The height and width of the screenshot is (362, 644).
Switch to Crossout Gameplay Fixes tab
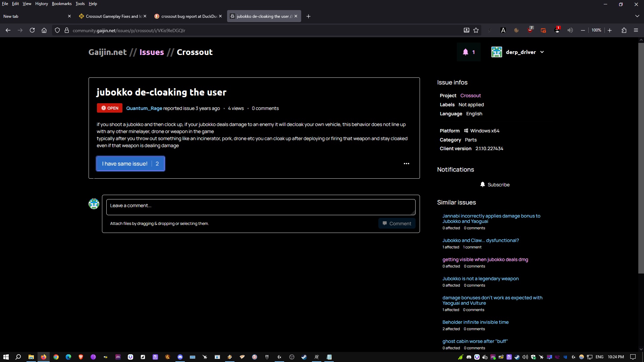[x=111, y=16]
